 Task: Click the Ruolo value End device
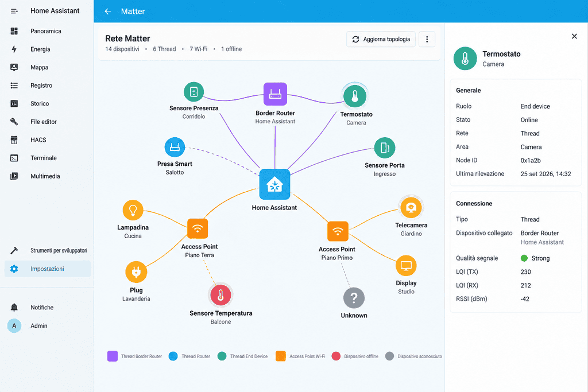click(x=535, y=106)
